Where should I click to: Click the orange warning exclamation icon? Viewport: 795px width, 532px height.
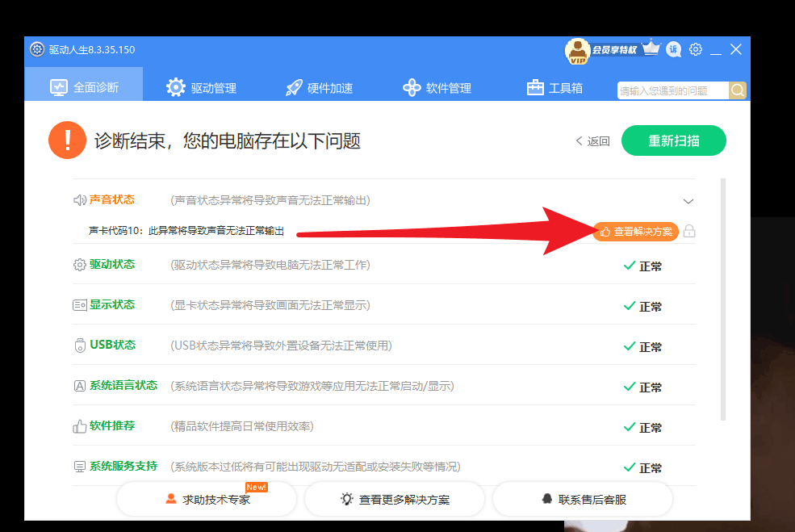(x=67, y=140)
